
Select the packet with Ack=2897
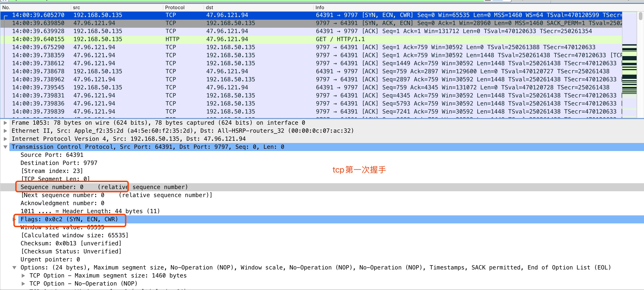point(311,71)
